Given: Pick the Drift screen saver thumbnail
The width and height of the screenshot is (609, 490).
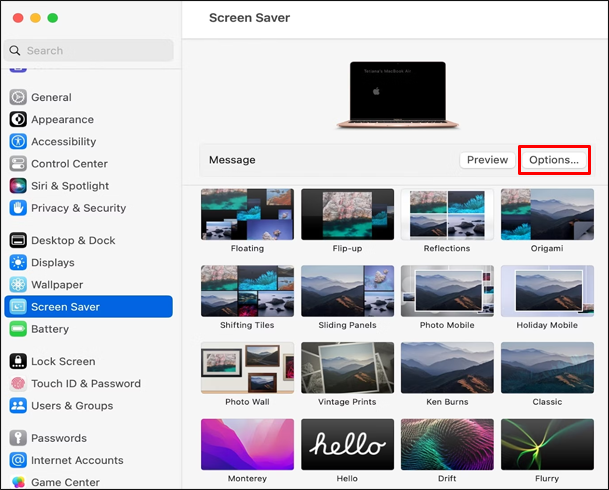Looking at the screenshot, I should pyautogui.click(x=447, y=444).
